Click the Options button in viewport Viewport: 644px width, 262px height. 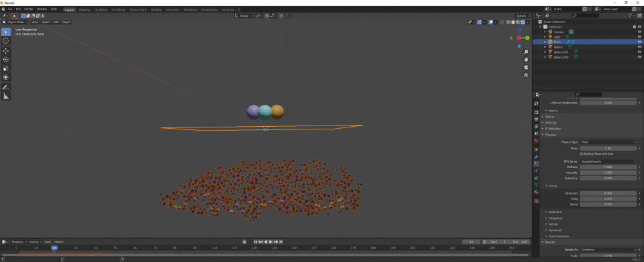click(x=522, y=15)
